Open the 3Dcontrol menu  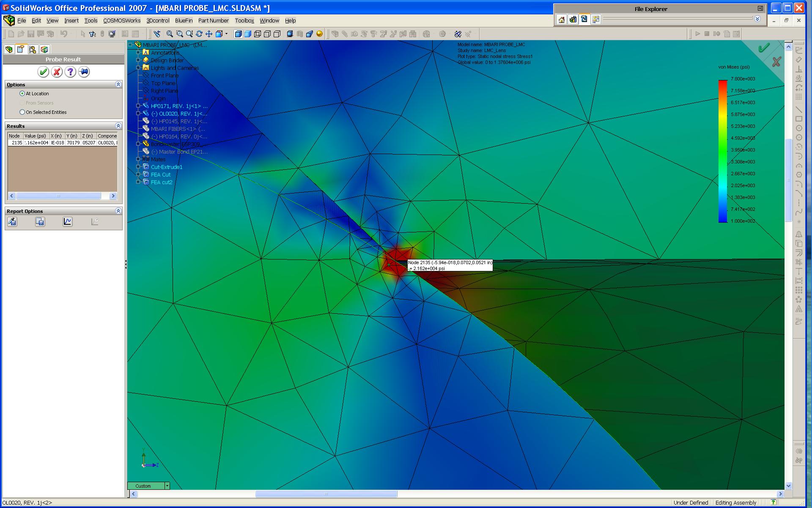coord(158,20)
